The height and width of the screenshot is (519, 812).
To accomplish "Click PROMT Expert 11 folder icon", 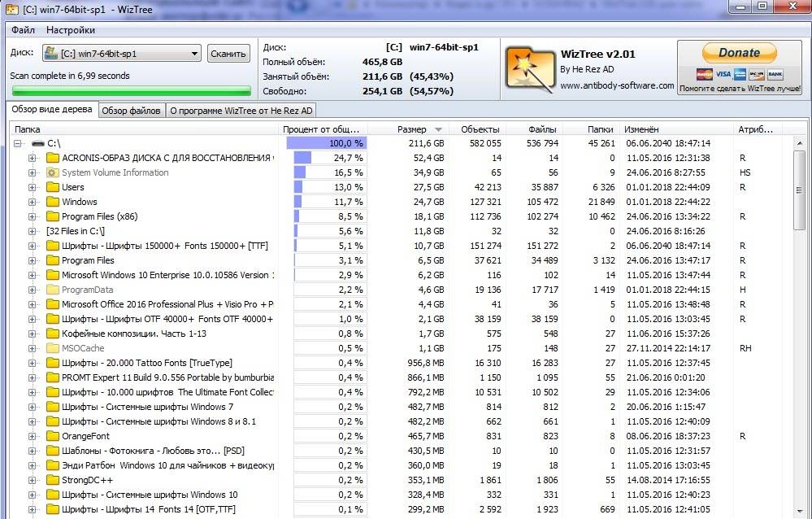I will (52, 377).
